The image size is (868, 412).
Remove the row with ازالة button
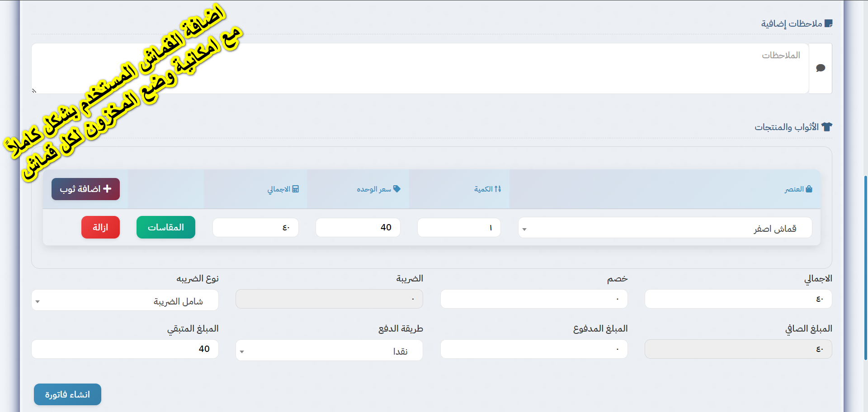[x=100, y=227]
